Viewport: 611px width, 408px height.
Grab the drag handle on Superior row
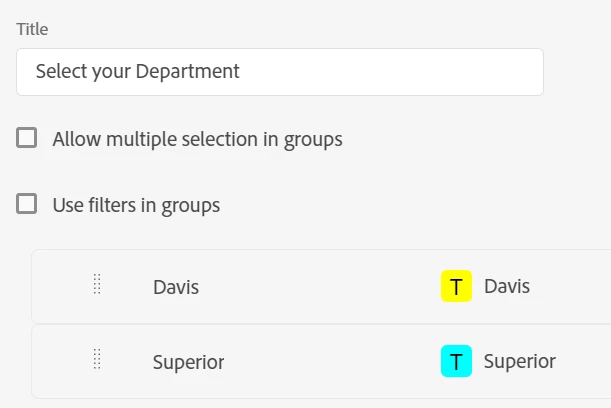point(97,359)
